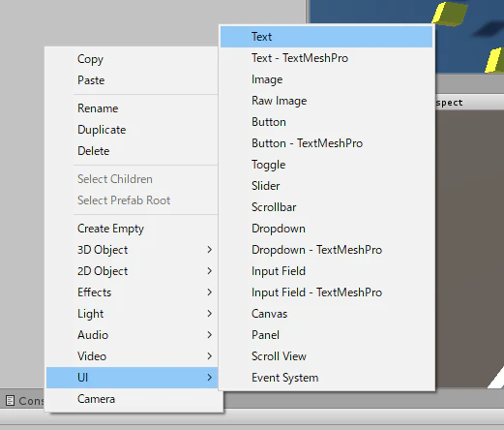Screen dimensions: 504x430
Task: Click the arrow beside UI
Action: tap(210, 378)
